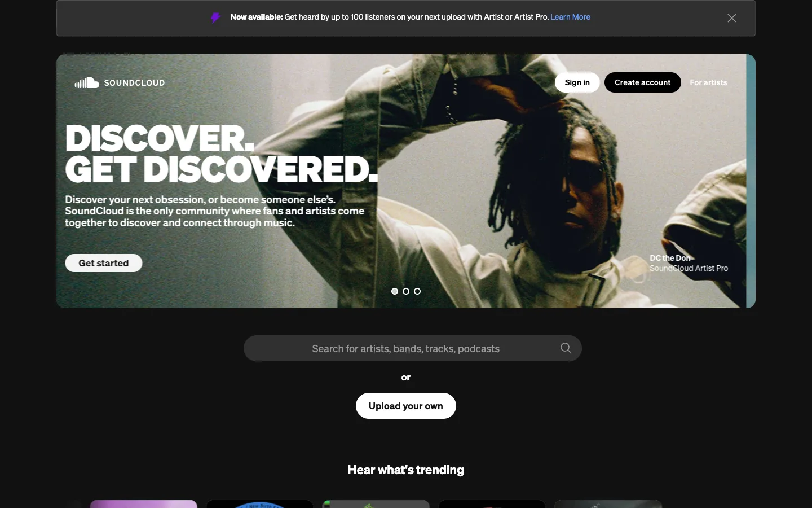Viewport: 812px width, 508px height.
Task: Click the SoundCloud logo in the hero banner
Action: (x=120, y=83)
